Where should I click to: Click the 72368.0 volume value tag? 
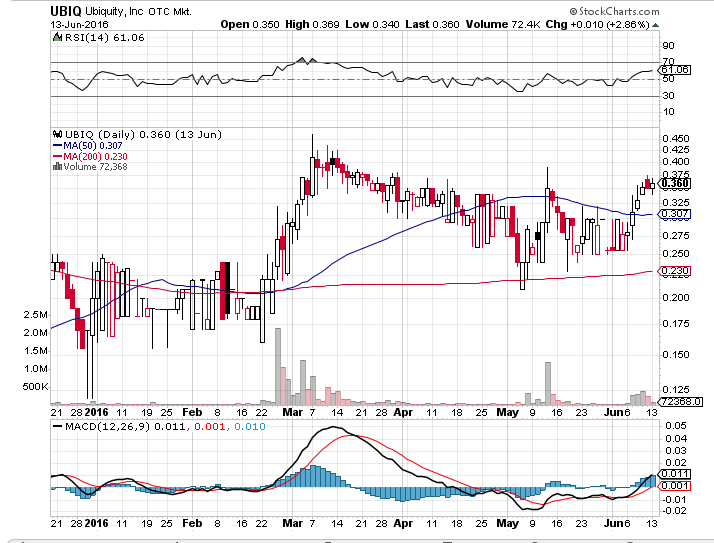[680, 402]
